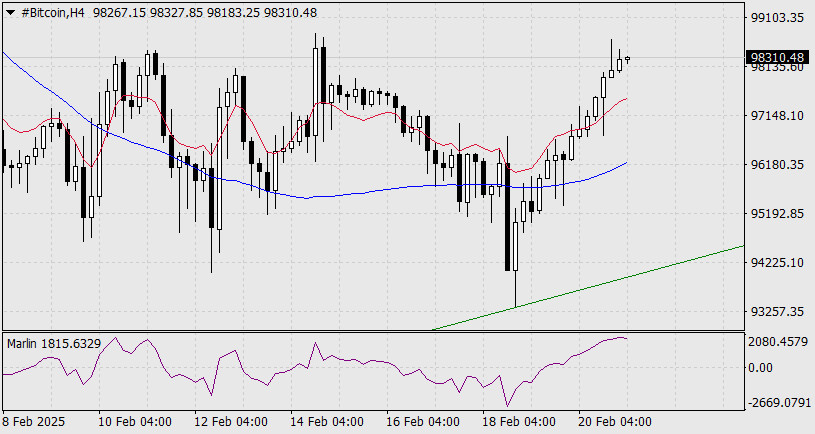Click the 99103.35 price axis label
The image size is (815, 434).
pos(777,18)
